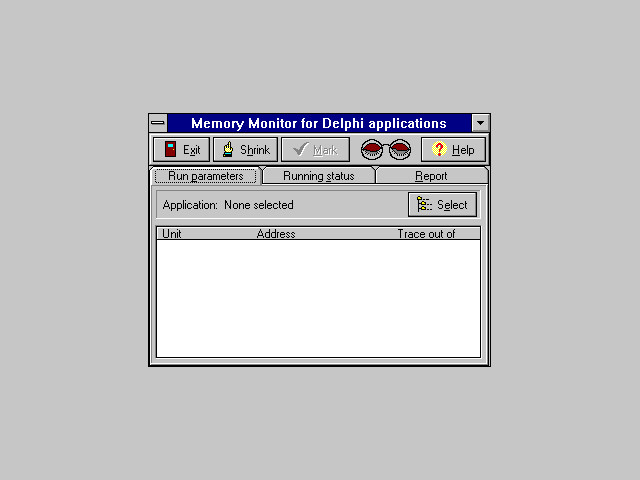Open Help via the question mark icon
Image resolution: width=640 pixels, height=480 pixels.
(438, 150)
